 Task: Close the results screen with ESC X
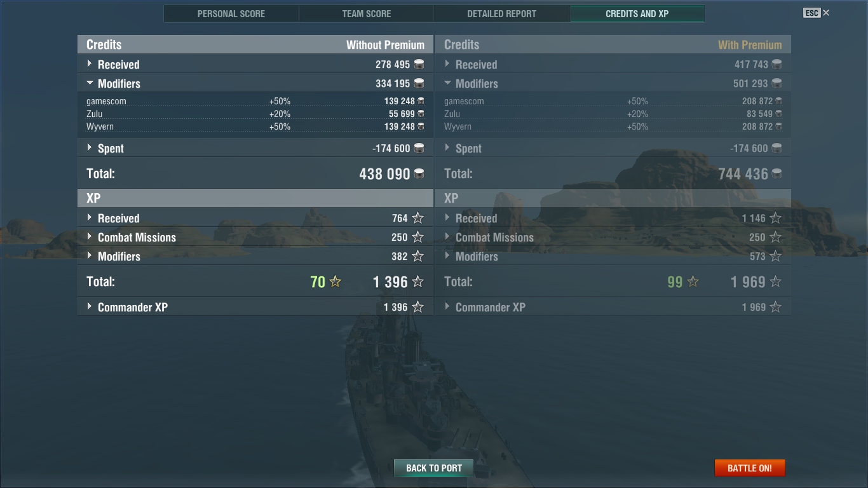[x=817, y=13]
